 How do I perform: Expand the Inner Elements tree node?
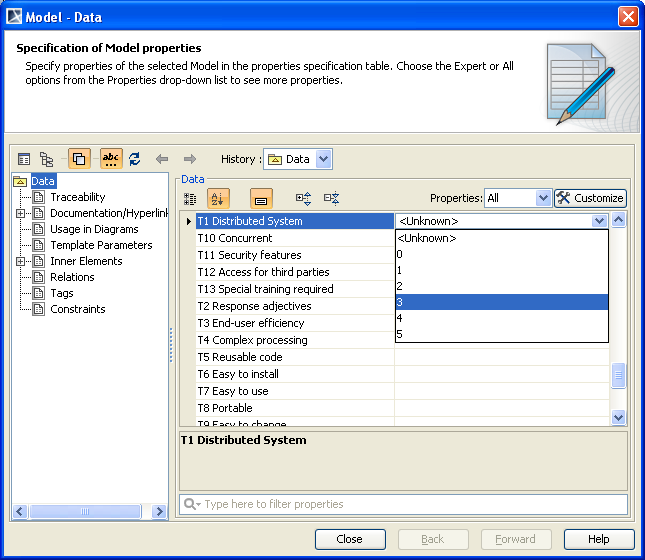point(21,261)
